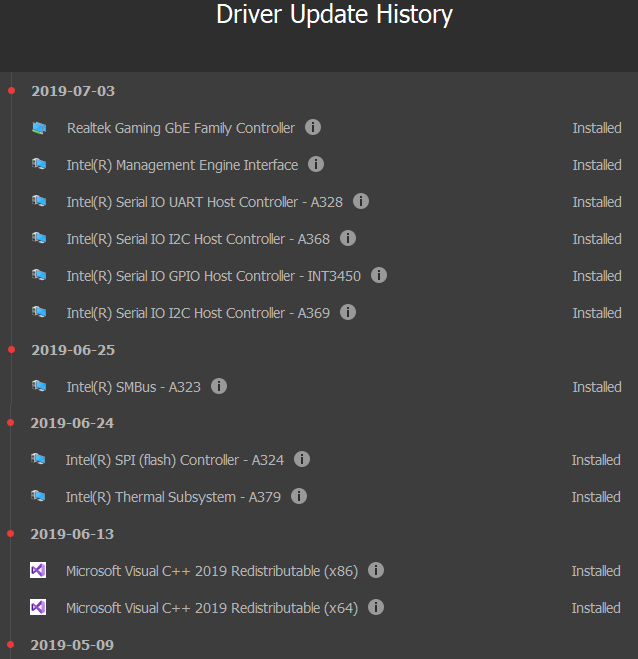
Task: Select Intel(R) Serial IO I2C Host Controller - A369 text
Action: [x=198, y=313]
